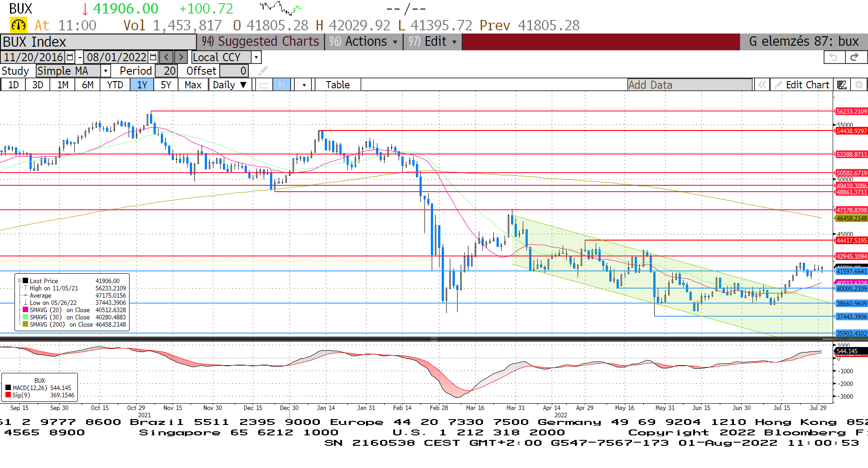Collapse the Last Price legend tree

click(x=19, y=281)
